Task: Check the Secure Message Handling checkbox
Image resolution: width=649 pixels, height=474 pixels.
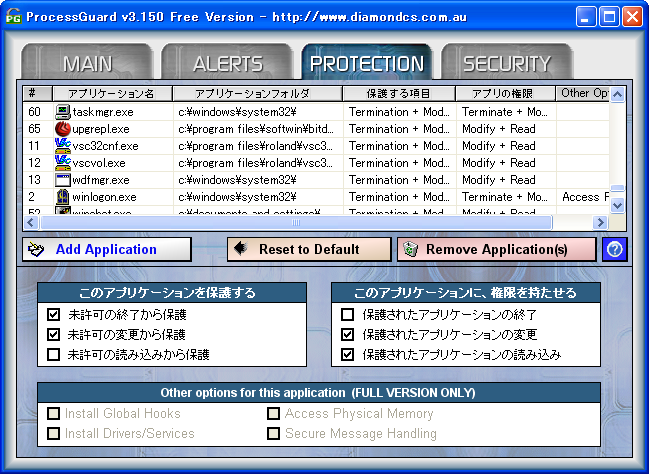Action: coord(273,433)
